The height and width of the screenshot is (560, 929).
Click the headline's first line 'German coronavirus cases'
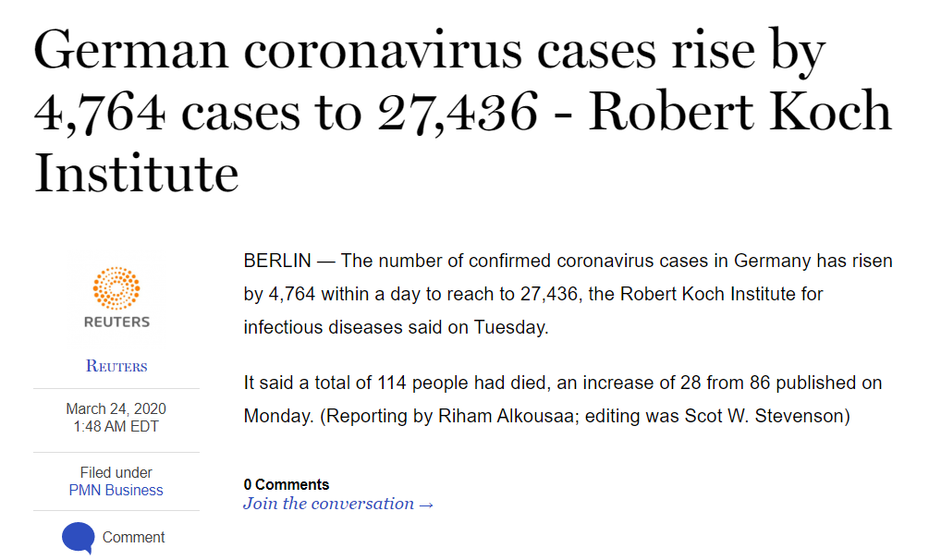click(345, 51)
